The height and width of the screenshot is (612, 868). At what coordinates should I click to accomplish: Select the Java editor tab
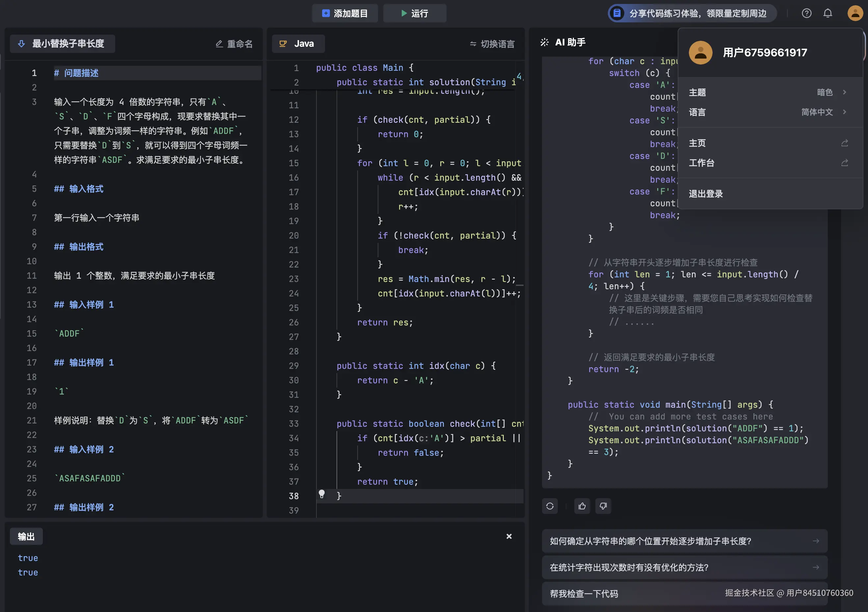pyautogui.click(x=298, y=44)
